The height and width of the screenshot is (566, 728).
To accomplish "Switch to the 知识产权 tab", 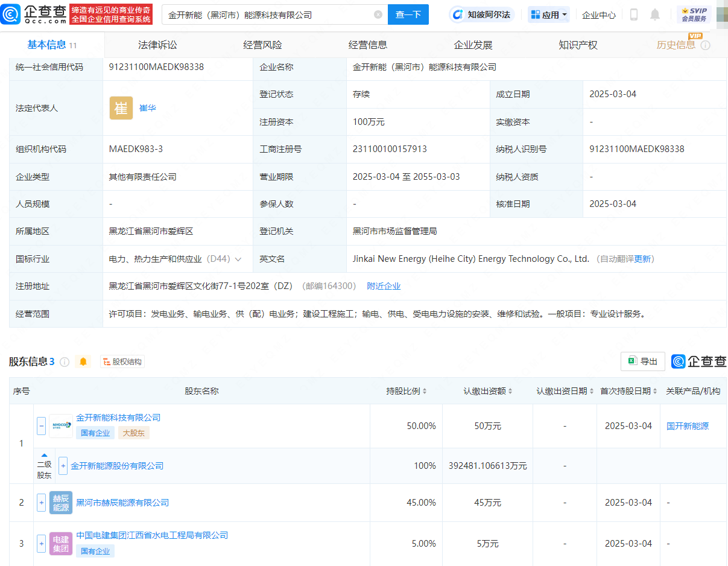I will point(578,45).
